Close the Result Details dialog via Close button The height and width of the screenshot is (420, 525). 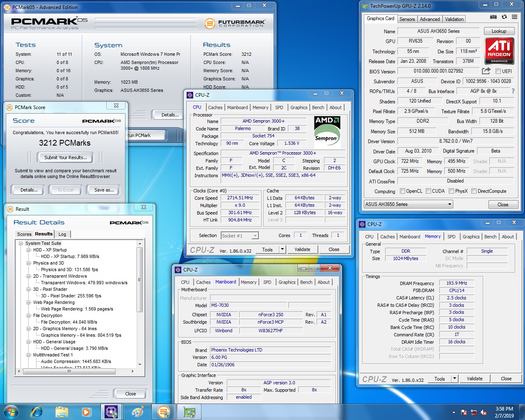pos(130,394)
